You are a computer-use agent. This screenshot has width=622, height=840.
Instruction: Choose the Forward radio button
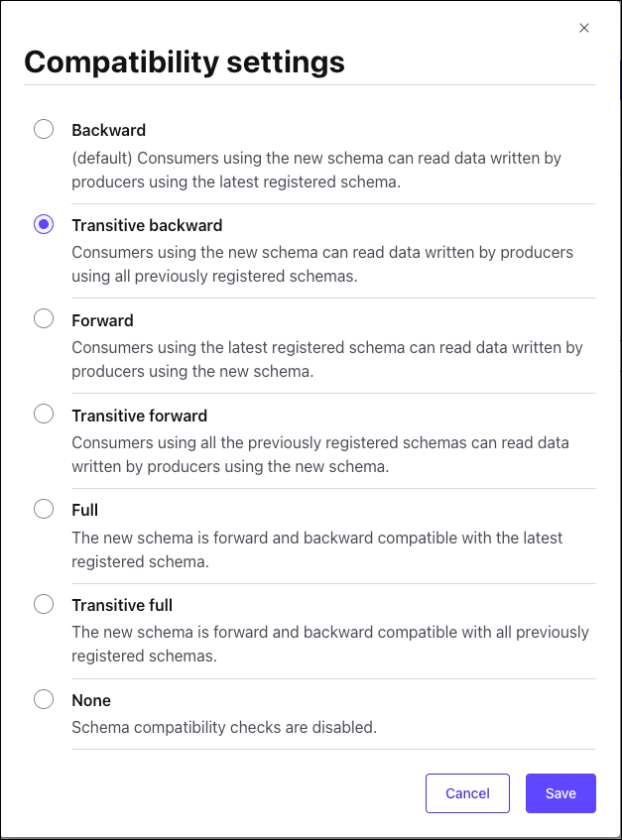pyautogui.click(x=44, y=319)
